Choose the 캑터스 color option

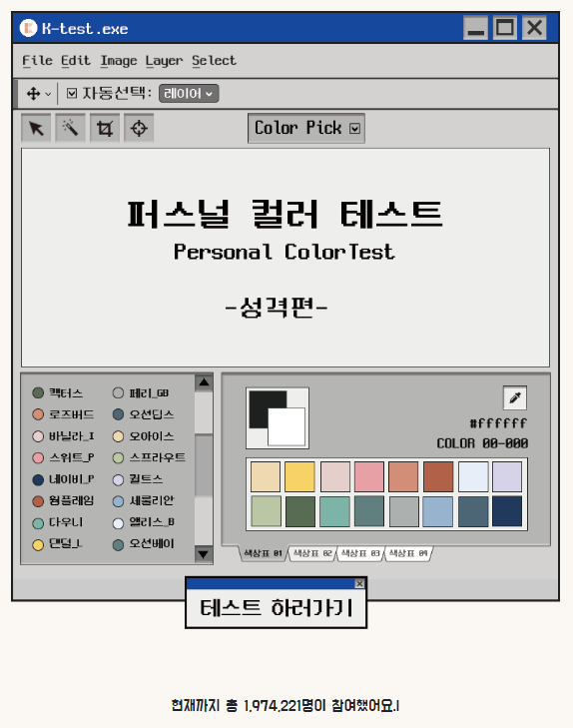(x=58, y=393)
